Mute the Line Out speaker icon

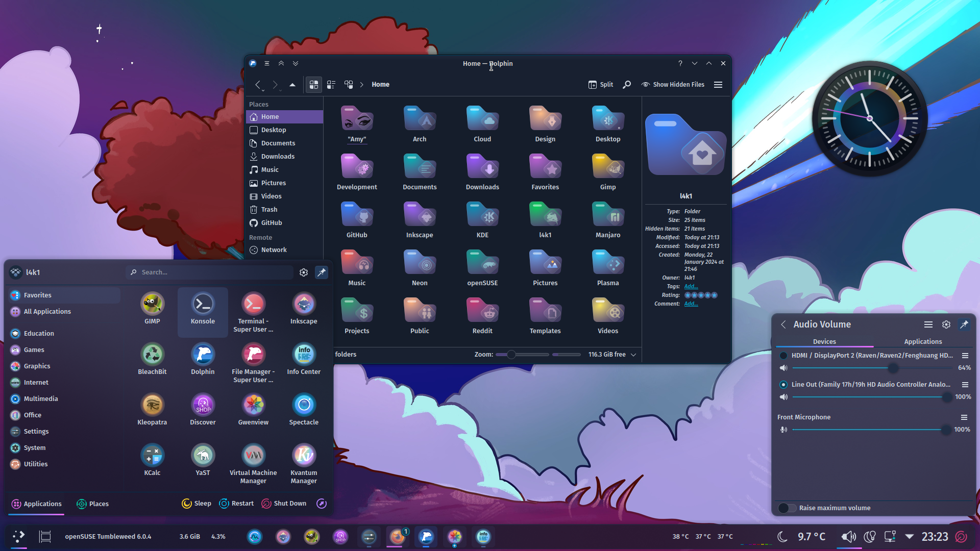783,397
